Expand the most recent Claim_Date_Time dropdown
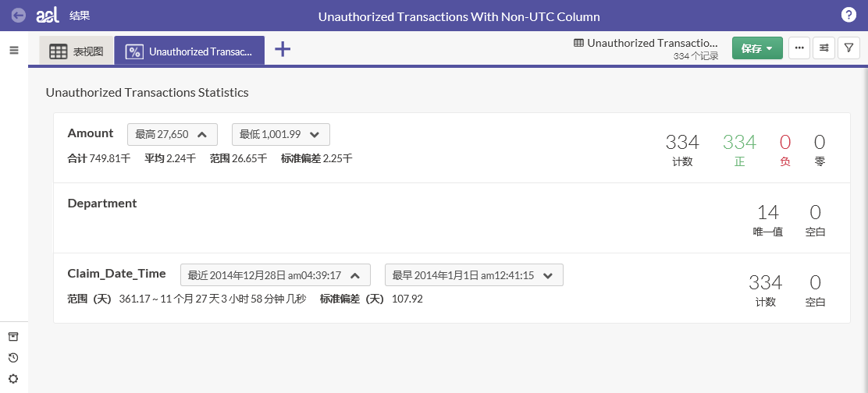This screenshot has height=393, width=868. pyautogui.click(x=274, y=275)
